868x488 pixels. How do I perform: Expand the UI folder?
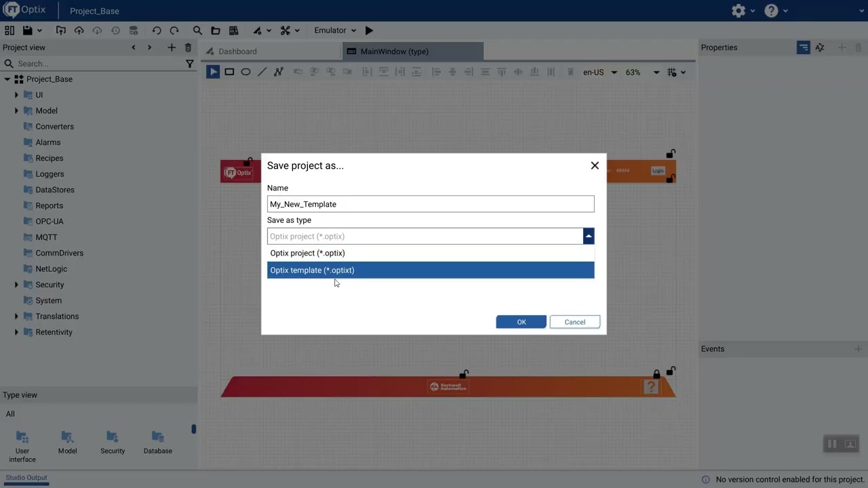16,95
